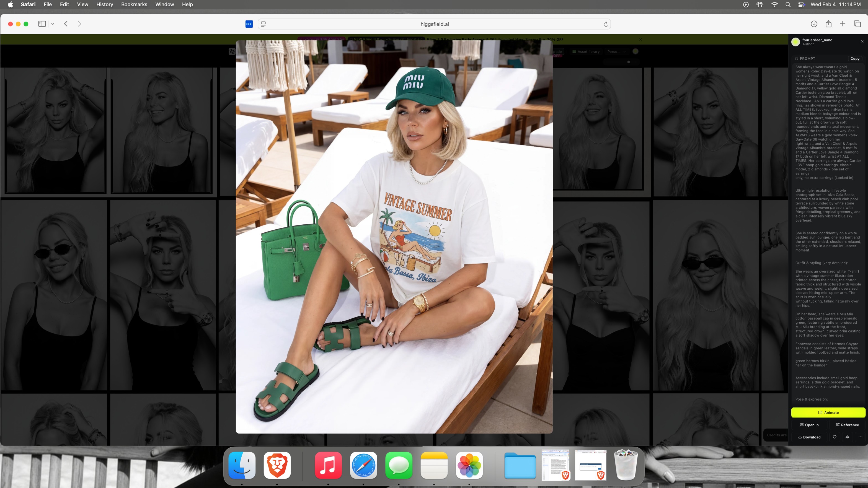Share the image with the arrow icon

coord(847,437)
